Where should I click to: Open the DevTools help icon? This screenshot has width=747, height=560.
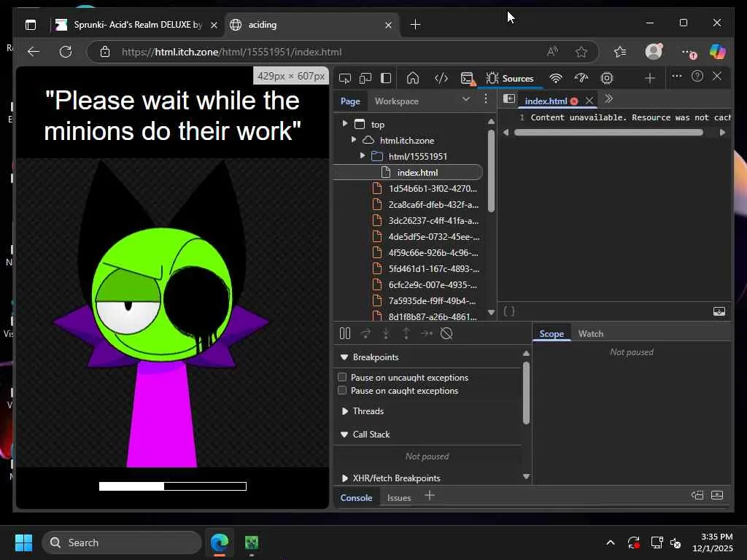pyautogui.click(x=697, y=76)
